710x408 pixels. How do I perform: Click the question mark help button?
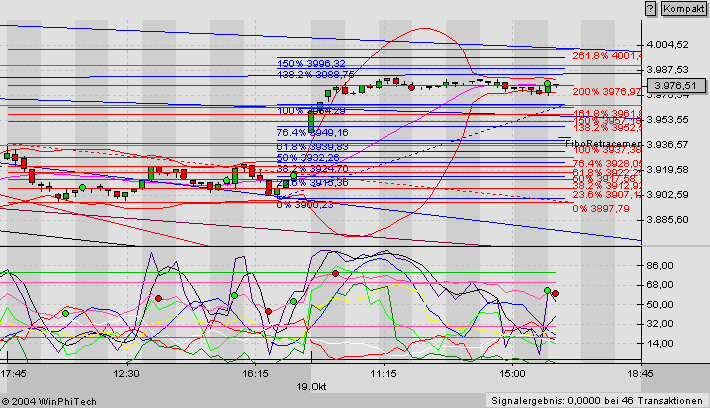651,8
